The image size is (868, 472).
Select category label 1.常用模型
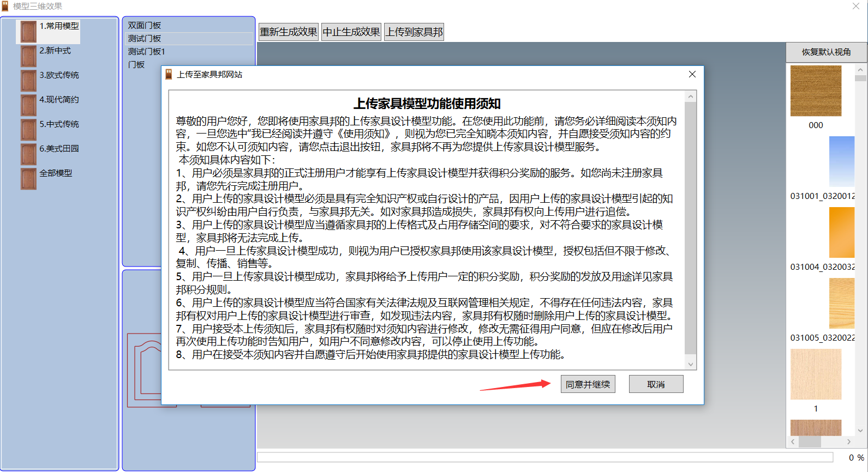click(x=59, y=26)
